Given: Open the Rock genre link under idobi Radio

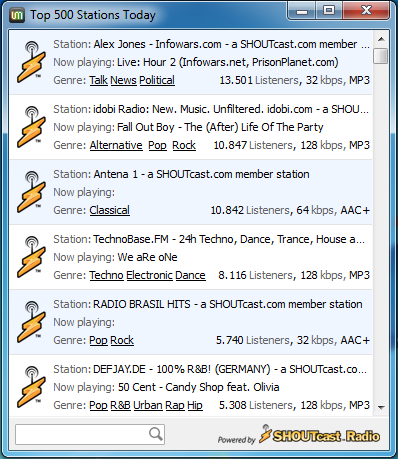Looking at the screenshot, I should 184,145.
